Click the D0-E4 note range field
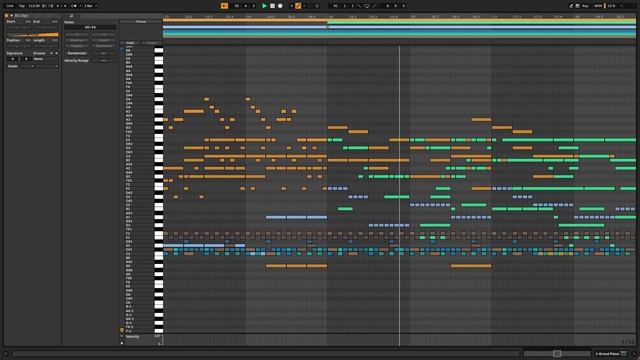The image size is (640, 360). pyautogui.click(x=90, y=27)
